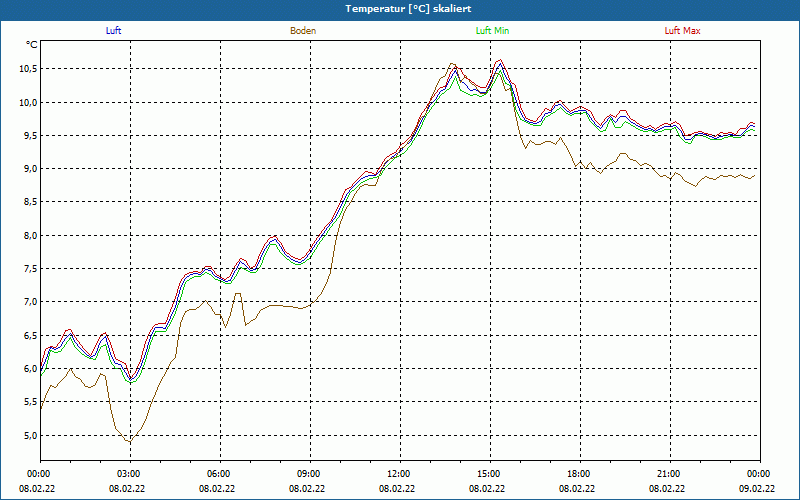Click the '9,0' y-axis value
This screenshot has height=500, width=800.
click(31, 169)
